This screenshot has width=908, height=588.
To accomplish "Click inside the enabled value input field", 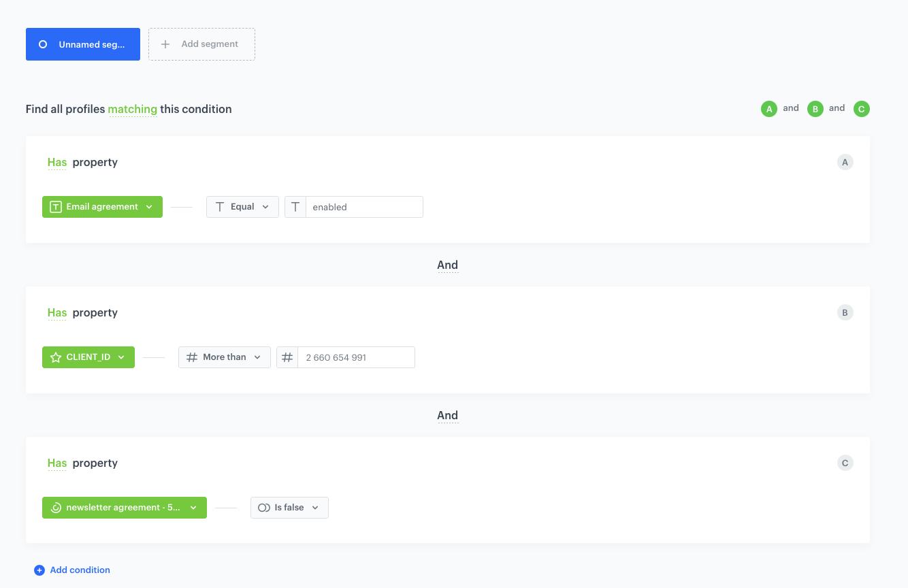I will [364, 206].
